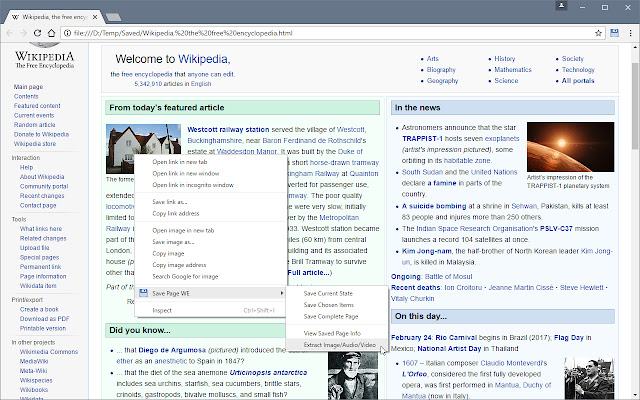The height and width of the screenshot is (400, 640).
Task: Click the Random article sidebar link
Action: coord(35,124)
